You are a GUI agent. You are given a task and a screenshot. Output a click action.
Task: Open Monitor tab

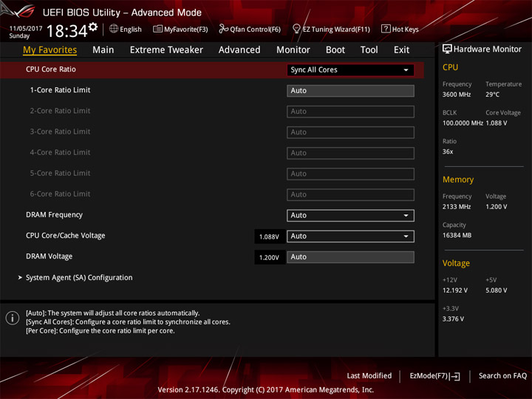coord(293,50)
